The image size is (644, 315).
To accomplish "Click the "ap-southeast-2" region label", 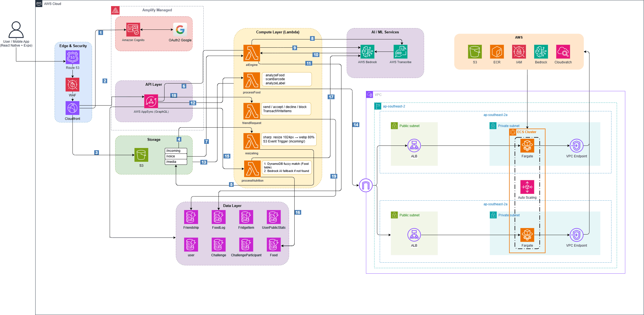I will (x=394, y=106).
